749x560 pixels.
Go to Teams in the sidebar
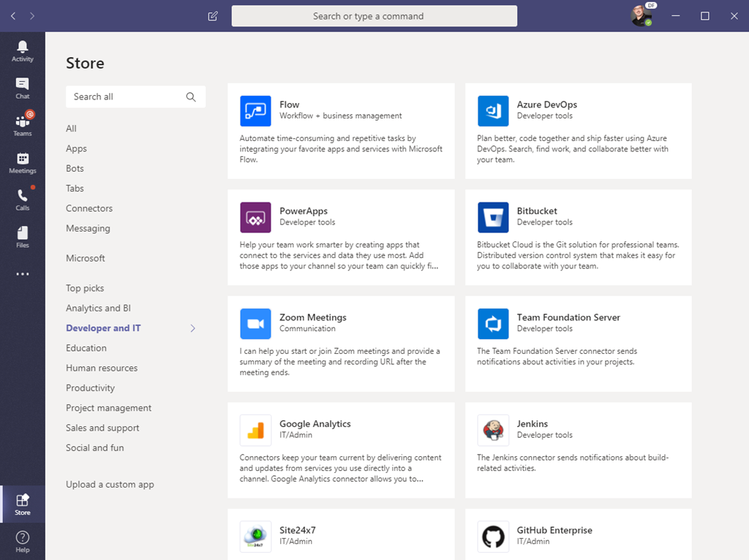click(x=23, y=125)
